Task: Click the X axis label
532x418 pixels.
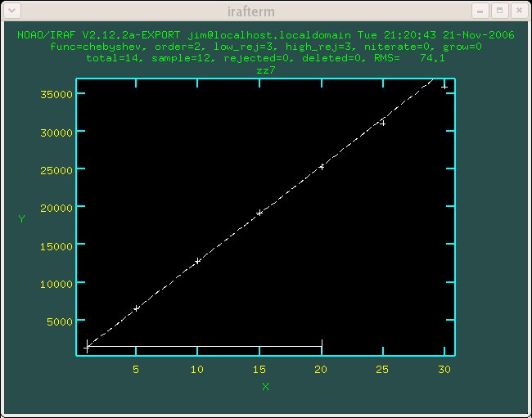Action: point(265,386)
